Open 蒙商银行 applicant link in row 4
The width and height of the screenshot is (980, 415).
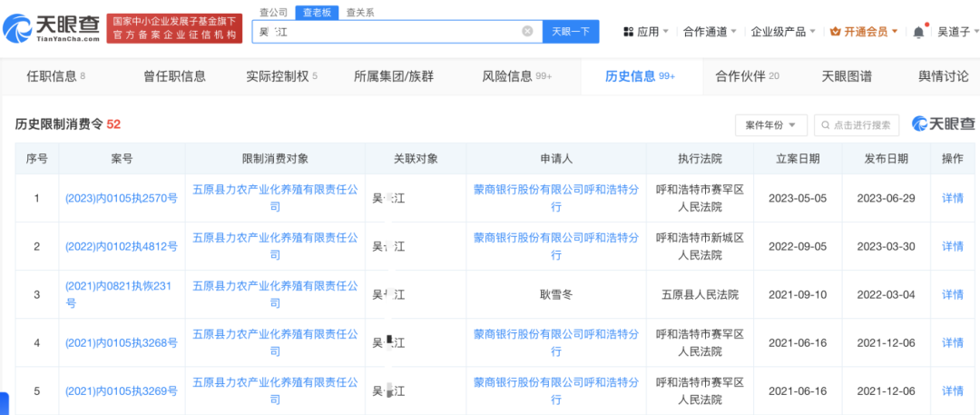(556, 342)
